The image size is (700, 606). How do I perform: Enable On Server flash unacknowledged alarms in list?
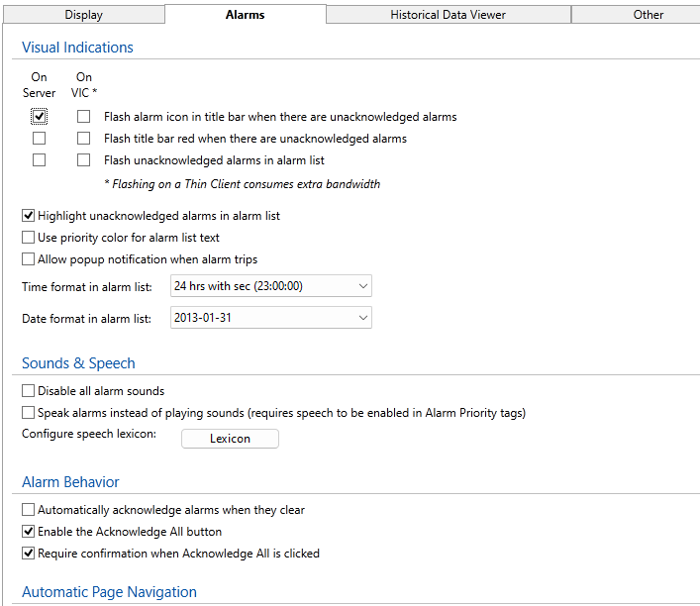pyautogui.click(x=40, y=160)
